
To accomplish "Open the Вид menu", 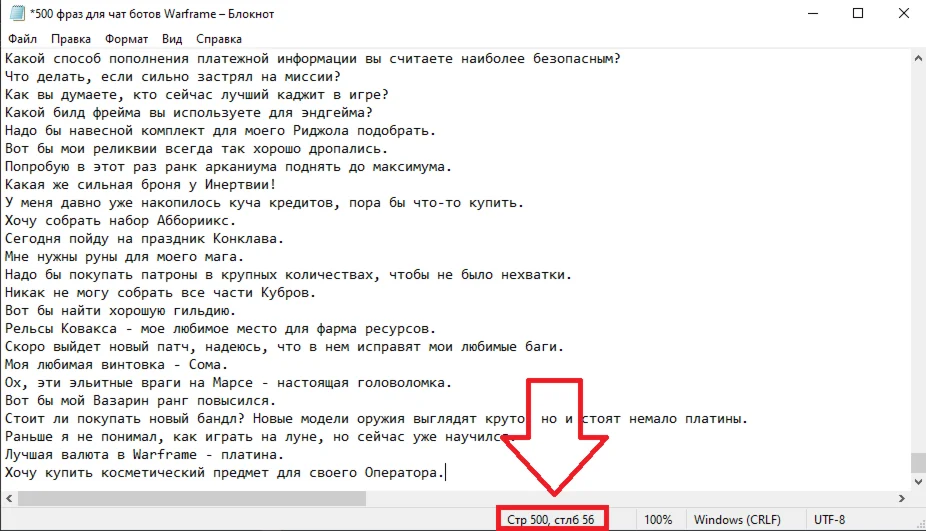I will click(172, 39).
